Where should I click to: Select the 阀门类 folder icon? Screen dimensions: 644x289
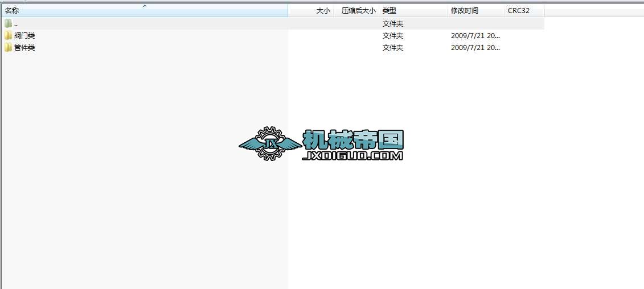pyautogui.click(x=8, y=35)
